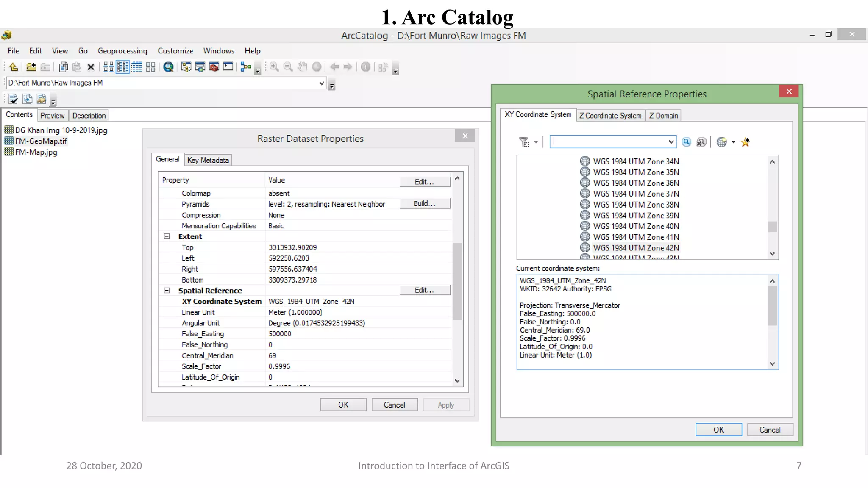Image resolution: width=868 pixels, height=488 pixels.
Task: Switch to the Description tab
Action: [89, 116]
